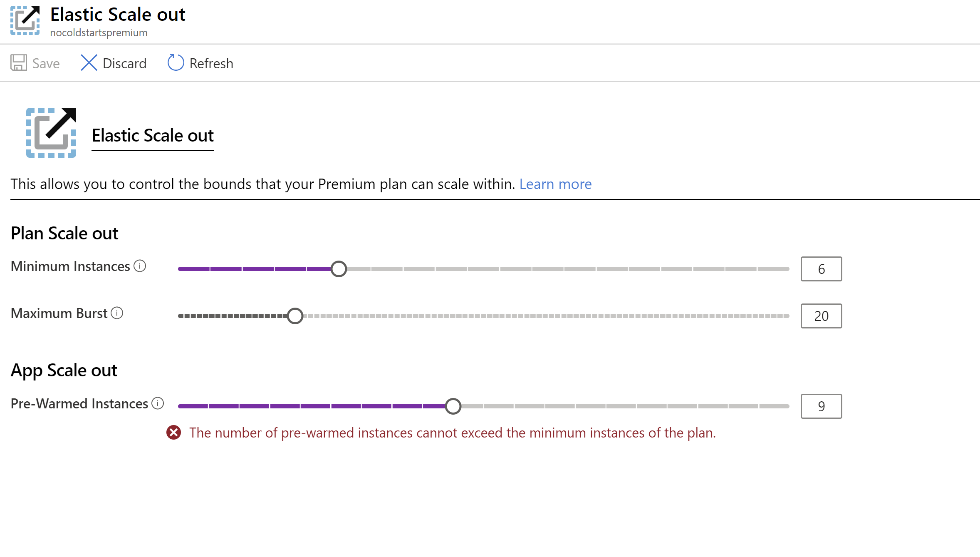This screenshot has width=980, height=557.
Task: Click the Save button label
Action: 46,63
